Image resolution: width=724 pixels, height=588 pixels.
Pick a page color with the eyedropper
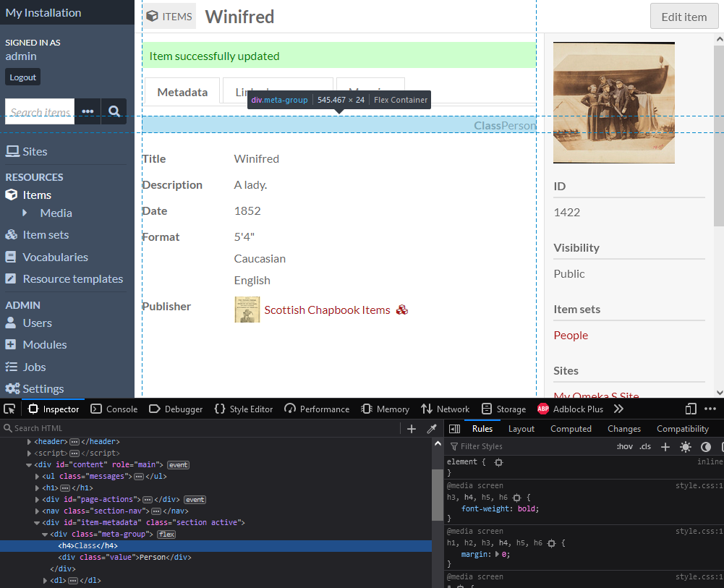point(432,428)
